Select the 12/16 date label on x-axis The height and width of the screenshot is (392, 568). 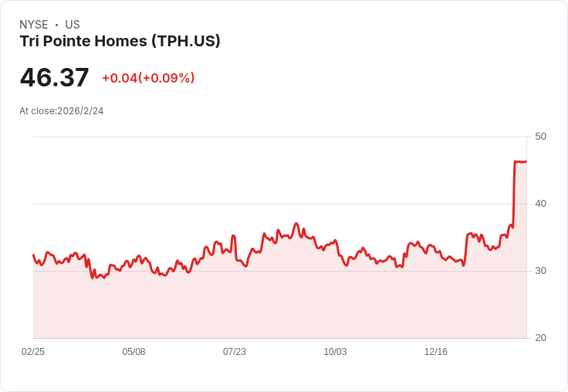[436, 351]
